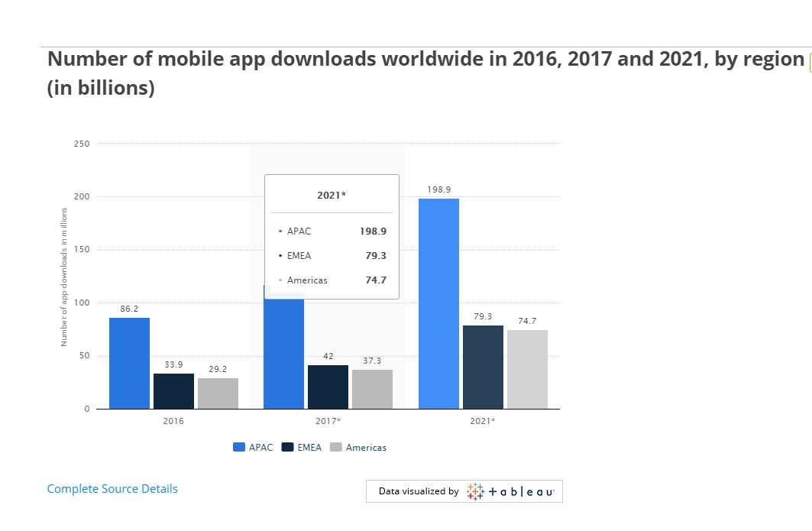Click the bold "198.9" tooltip value
The image size is (812, 531).
[374, 231]
